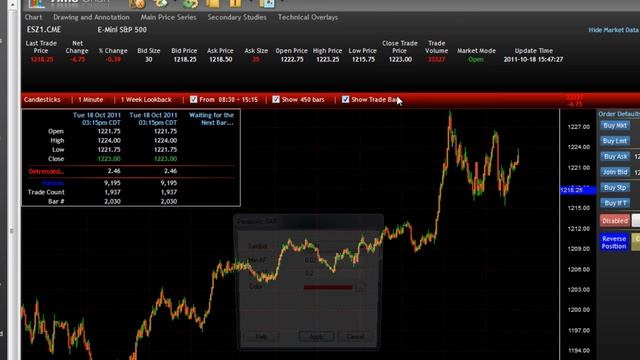Click the Waiting for the Next Bar text
The image size is (640, 360).
211,119
